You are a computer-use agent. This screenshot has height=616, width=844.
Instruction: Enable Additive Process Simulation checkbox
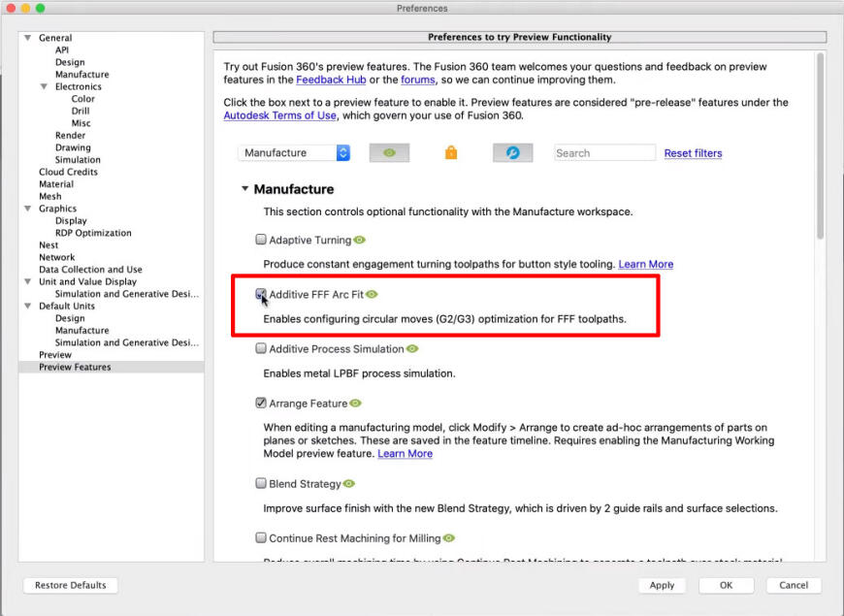coord(261,348)
